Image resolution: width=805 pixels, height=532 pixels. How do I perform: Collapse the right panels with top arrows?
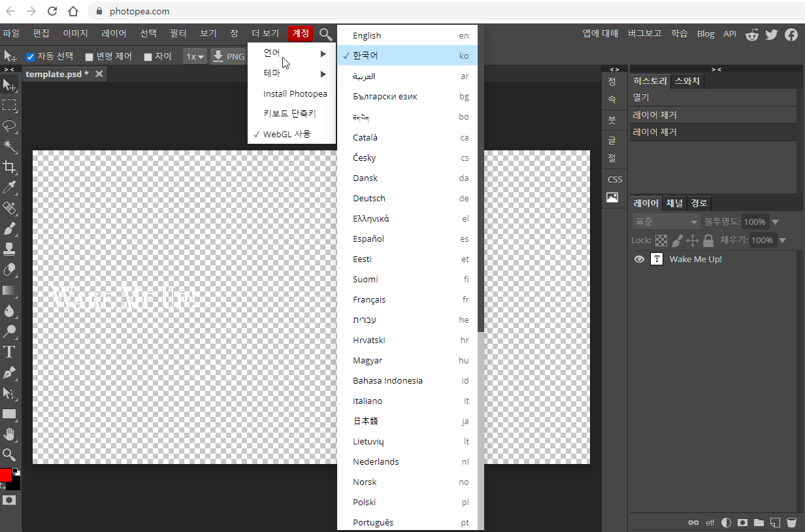point(716,69)
